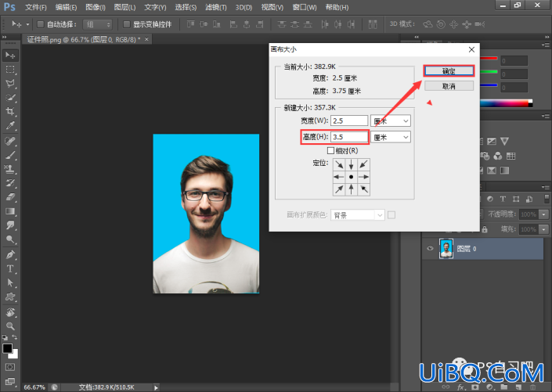552x392 pixels.
Task: Open the 图像(I) menu
Action: click(x=96, y=7)
